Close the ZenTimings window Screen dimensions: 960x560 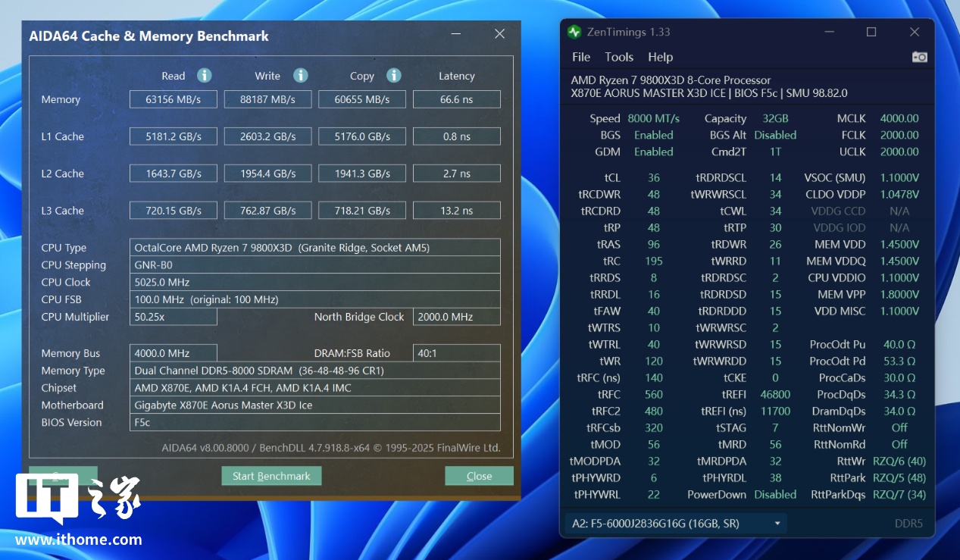pyautogui.click(x=915, y=32)
